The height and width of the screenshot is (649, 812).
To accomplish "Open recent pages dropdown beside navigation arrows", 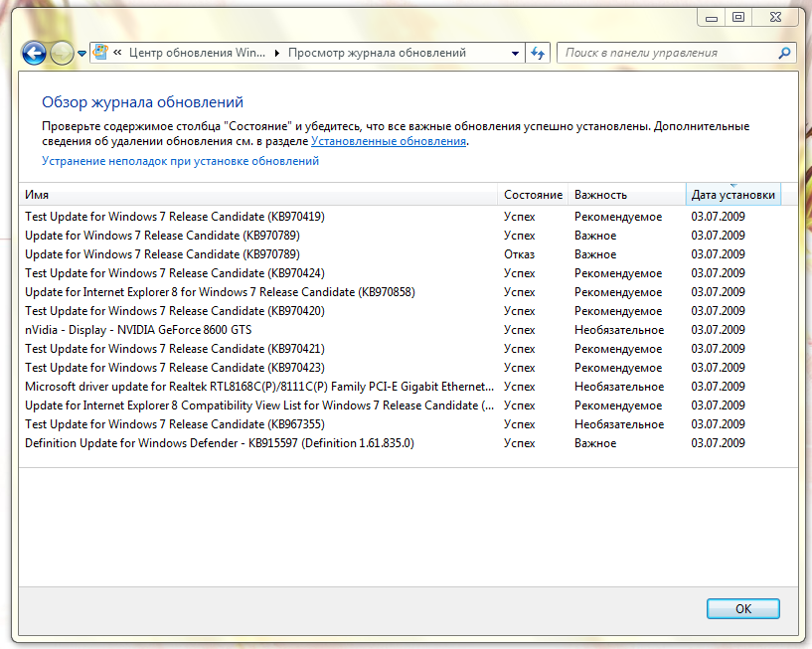I will click(x=81, y=54).
